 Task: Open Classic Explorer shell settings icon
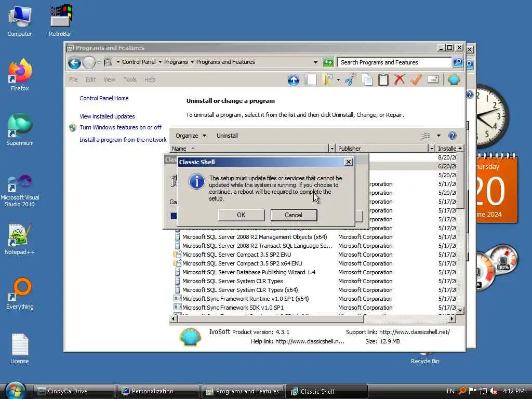[454, 79]
